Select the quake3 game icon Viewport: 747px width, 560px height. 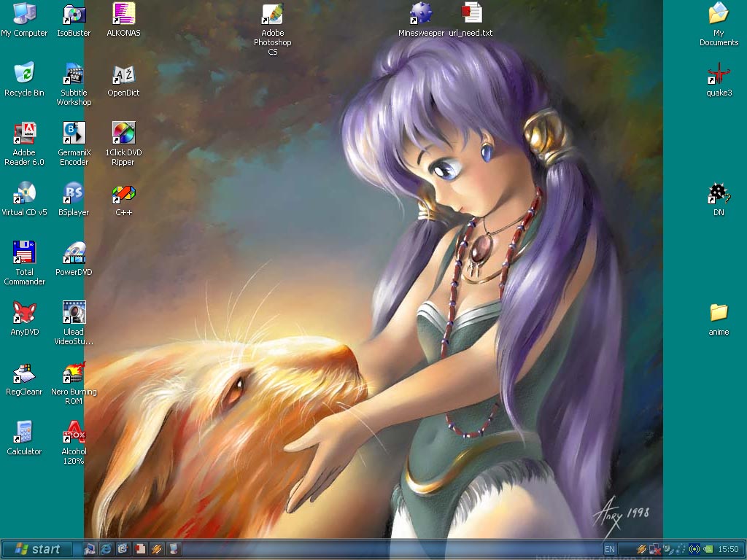pos(719,74)
